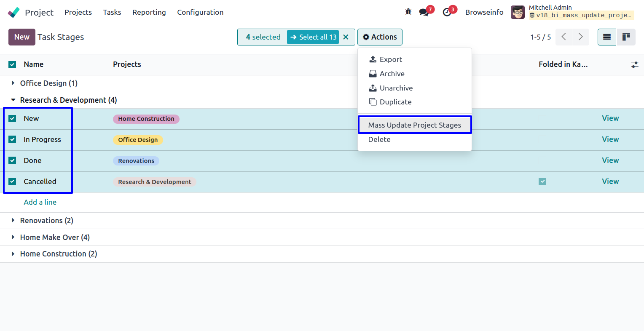Uncheck the In Progress stage checkbox
The image size is (644, 331).
(x=12, y=139)
